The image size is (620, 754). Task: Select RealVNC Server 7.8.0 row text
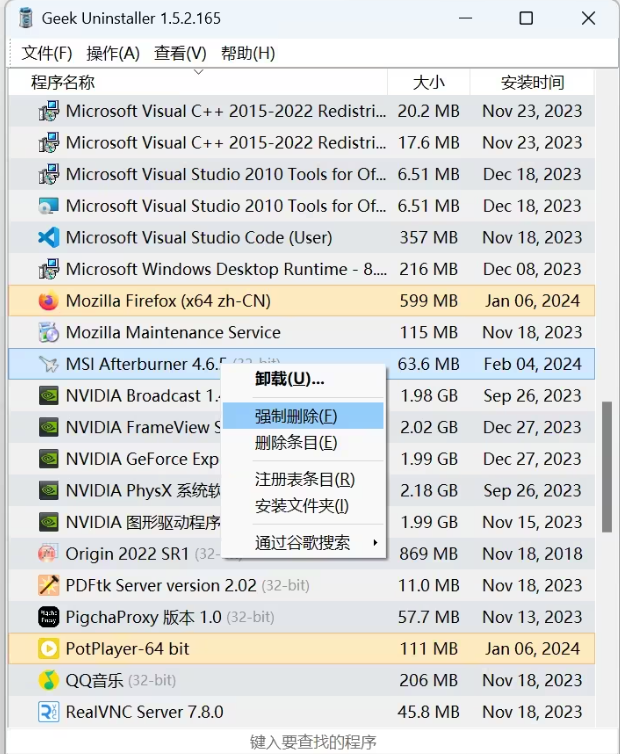click(x=144, y=712)
